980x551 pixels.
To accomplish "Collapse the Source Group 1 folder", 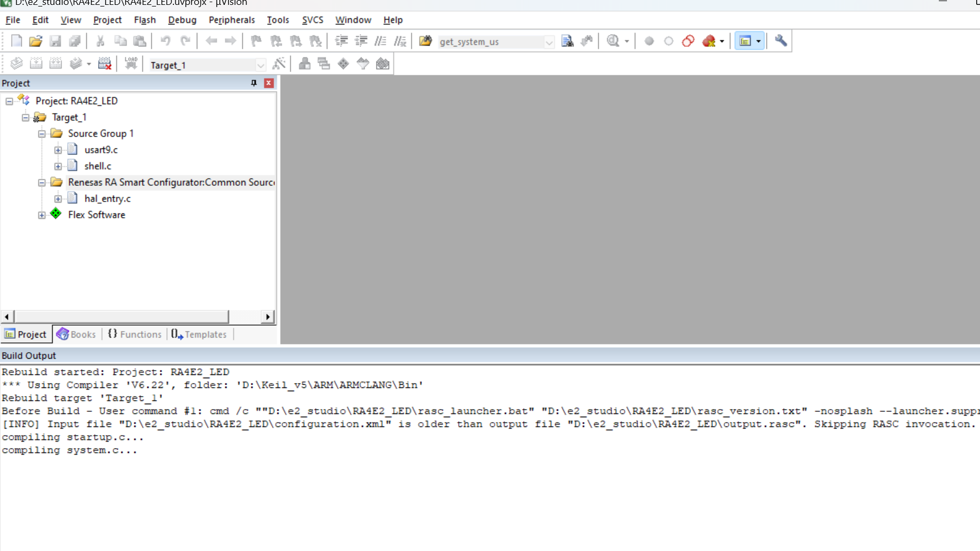I will tap(42, 134).
